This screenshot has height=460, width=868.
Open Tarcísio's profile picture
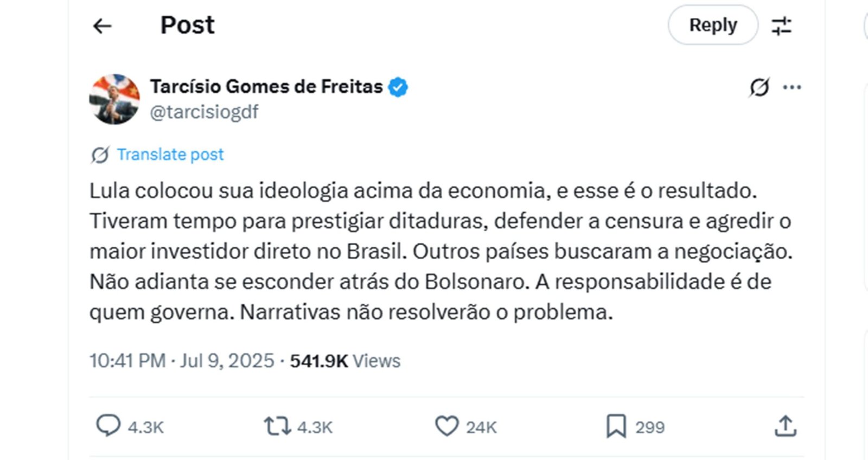114,99
